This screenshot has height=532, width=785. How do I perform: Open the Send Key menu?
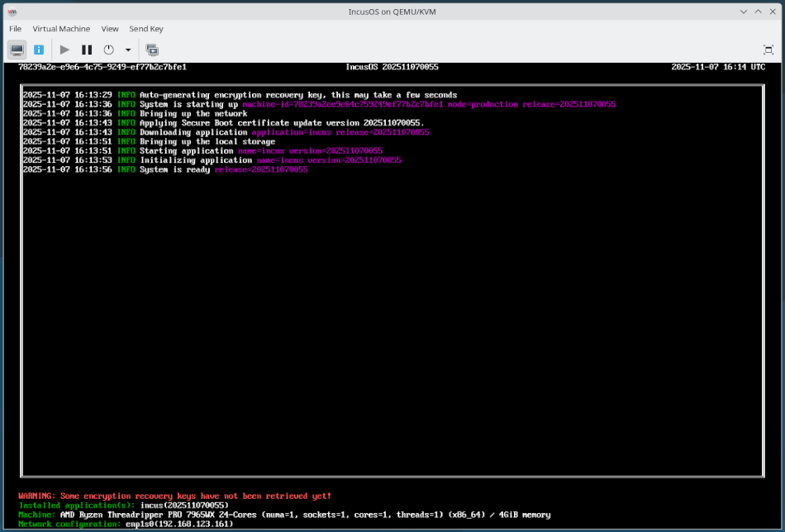(x=145, y=28)
